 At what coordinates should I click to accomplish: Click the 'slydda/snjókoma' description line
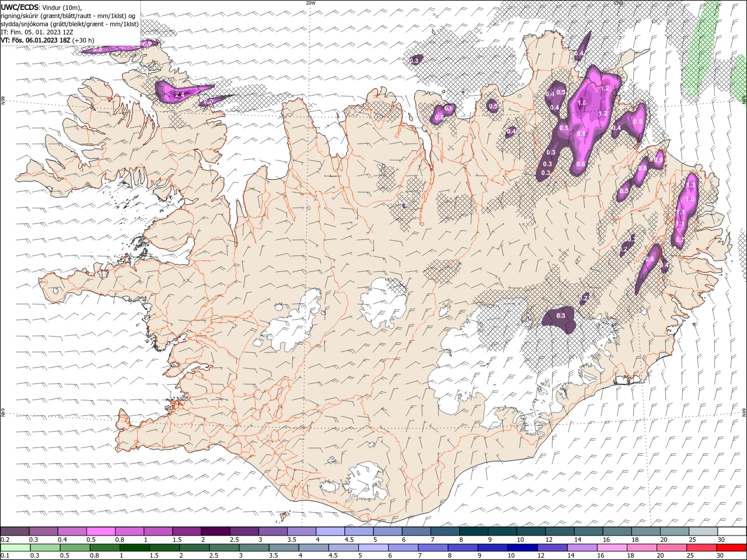click(70, 24)
